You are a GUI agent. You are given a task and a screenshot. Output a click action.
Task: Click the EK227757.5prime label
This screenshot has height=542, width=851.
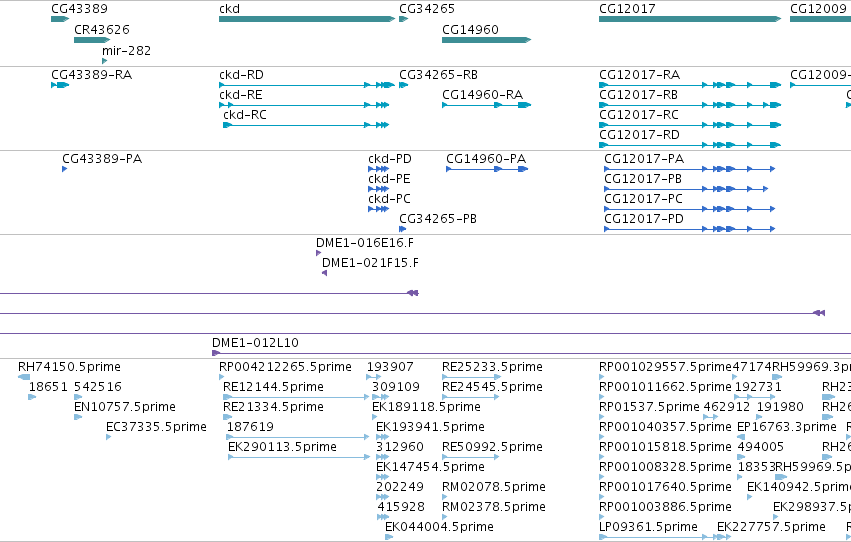click(771, 527)
